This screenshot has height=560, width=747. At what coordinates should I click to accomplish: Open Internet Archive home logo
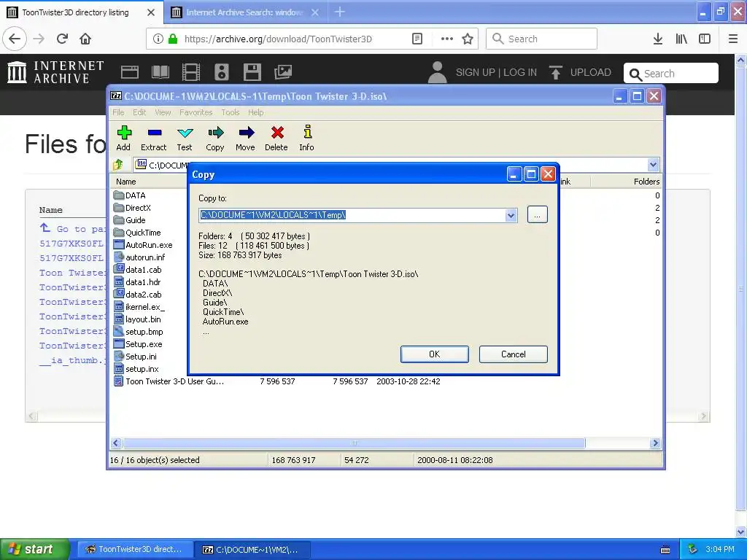pos(55,72)
